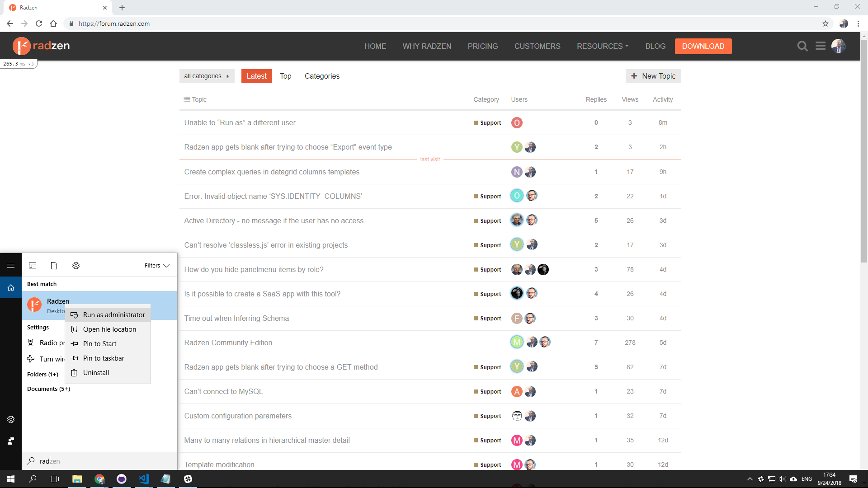868x488 pixels.
Task: Click the browser reload icon
Action: [39, 23]
